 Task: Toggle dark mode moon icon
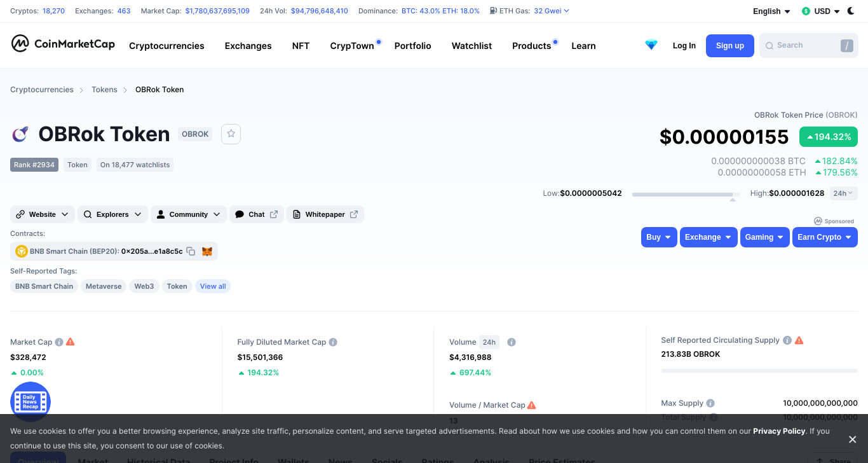click(851, 11)
